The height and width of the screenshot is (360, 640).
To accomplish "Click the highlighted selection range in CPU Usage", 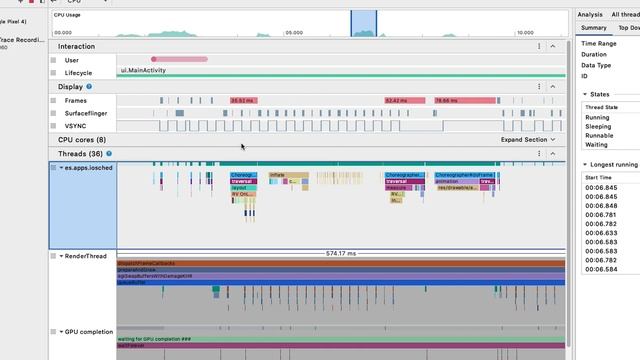I will pyautogui.click(x=364, y=24).
